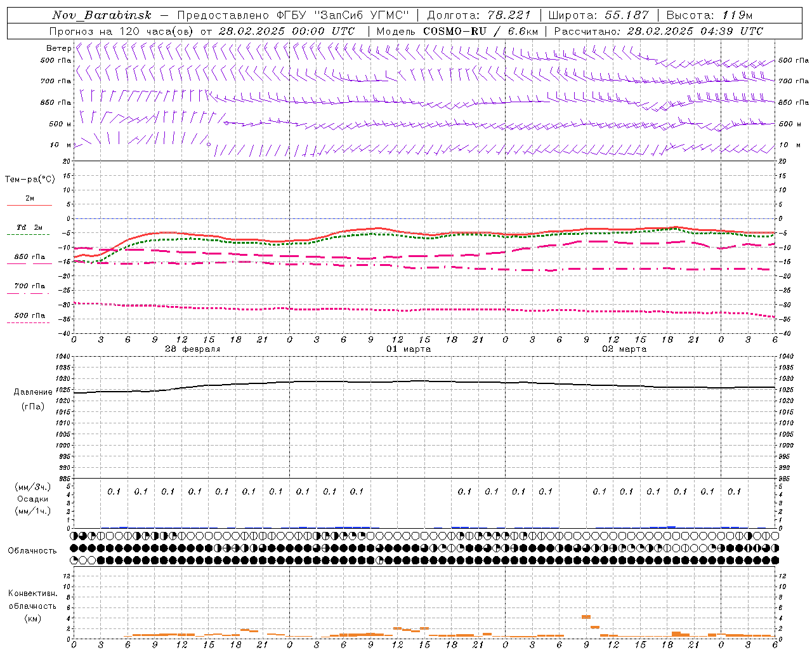Screen dimensions: 812x650
Task: Click the Прогноз на 120 часа(ов) text
Action: (x=122, y=31)
